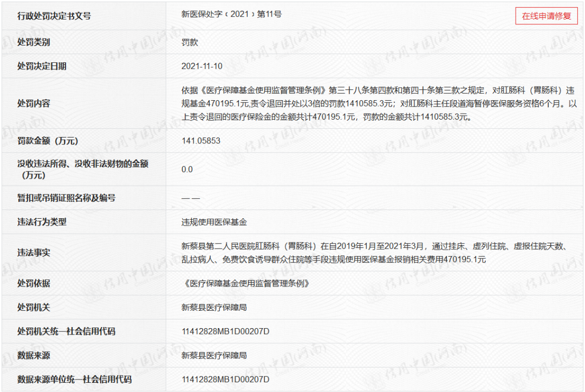Click the 处罚内容 description paragraph
The width and height of the screenshot is (585, 392).
tap(374, 103)
